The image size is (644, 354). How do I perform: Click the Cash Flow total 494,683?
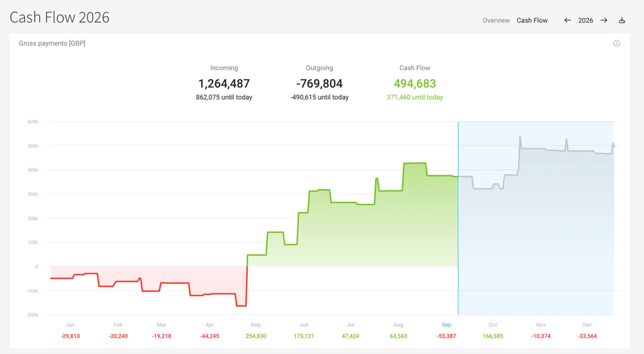click(x=415, y=84)
